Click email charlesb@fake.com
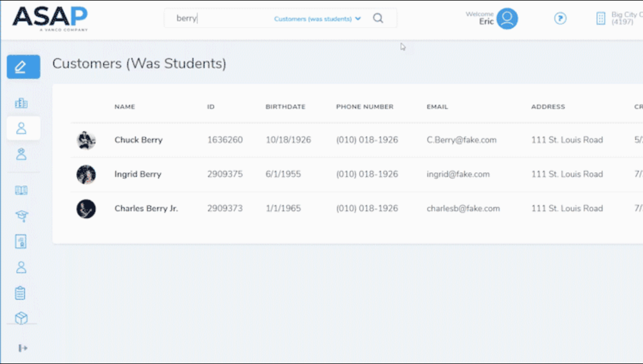The height and width of the screenshot is (364, 643). point(463,208)
